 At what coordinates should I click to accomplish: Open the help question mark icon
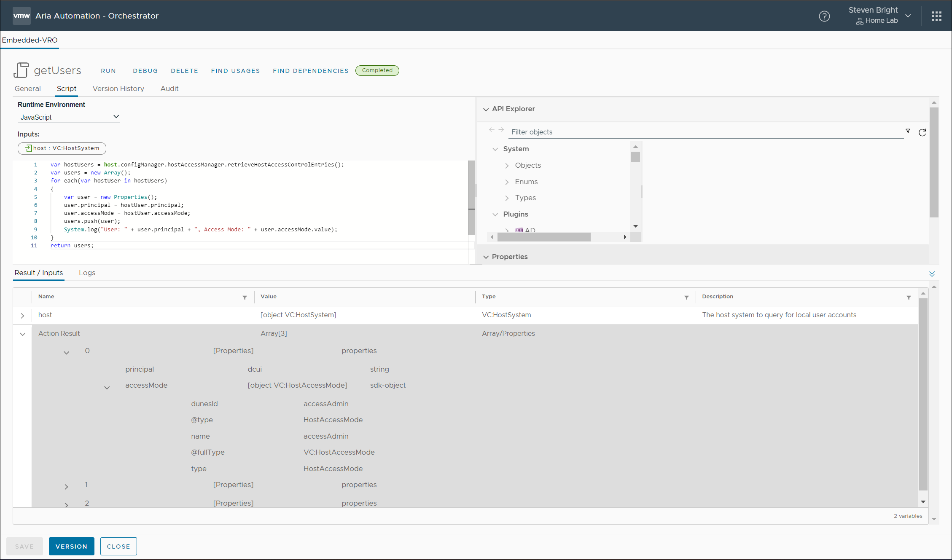(x=824, y=16)
